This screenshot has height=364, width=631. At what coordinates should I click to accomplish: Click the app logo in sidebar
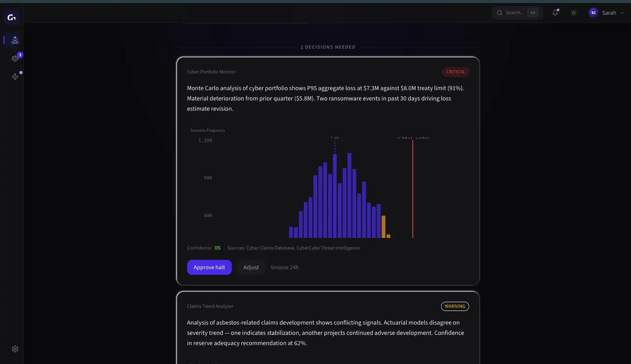point(12,17)
